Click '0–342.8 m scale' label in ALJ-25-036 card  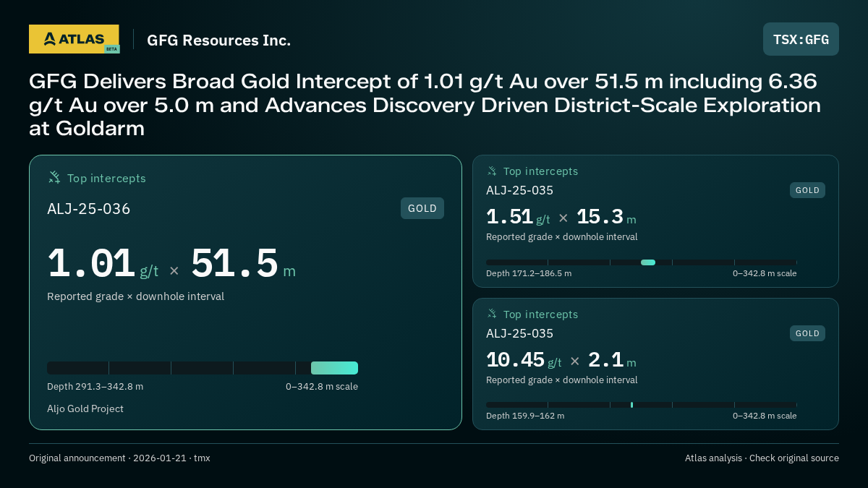click(322, 386)
